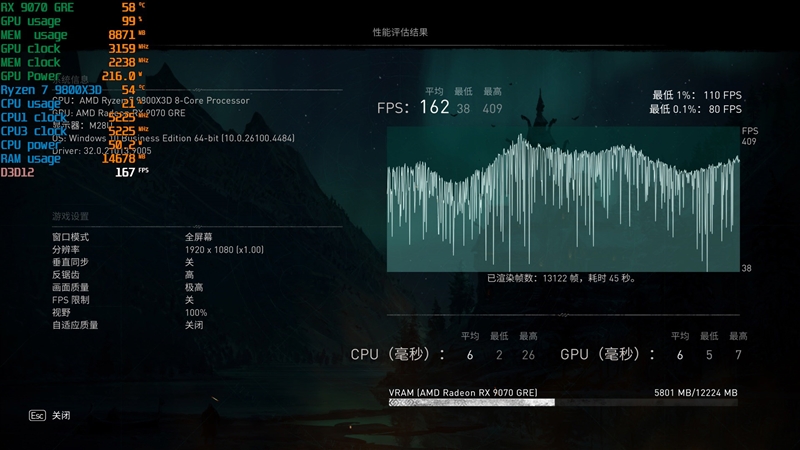Click the 分辨率 setting label
Viewport: 800px width, 450px height.
pos(66,249)
